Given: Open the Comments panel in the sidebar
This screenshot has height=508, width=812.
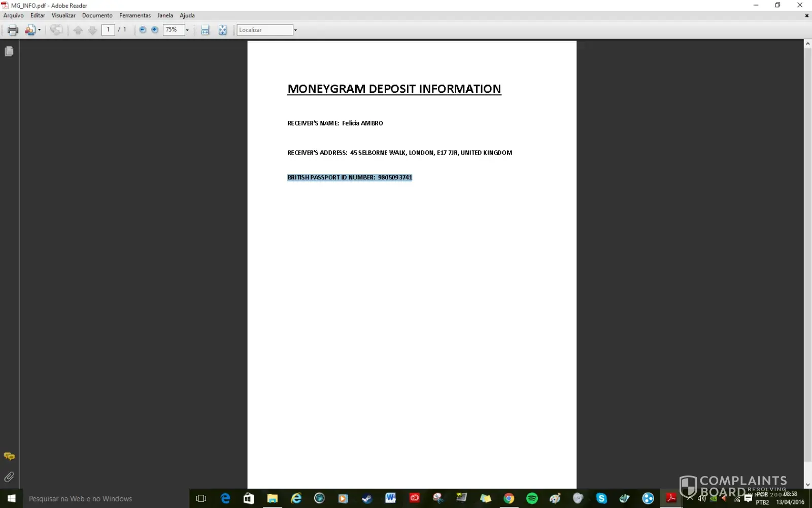Looking at the screenshot, I should (x=9, y=456).
